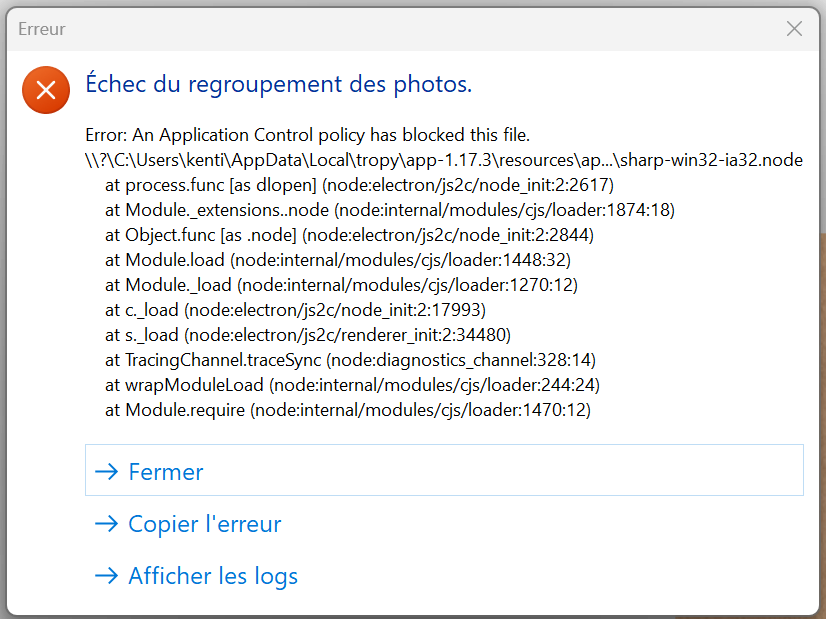This screenshot has height=619, width=826.
Task: Click the arrow icon beside Copier l'erreur
Action: pos(106,524)
